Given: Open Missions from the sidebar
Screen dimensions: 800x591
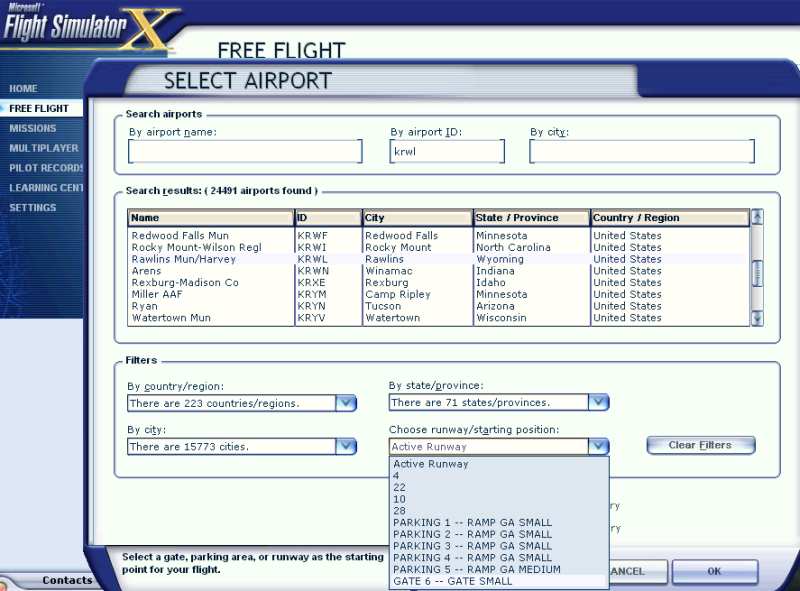Looking at the screenshot, I should (x=33, y=128).
